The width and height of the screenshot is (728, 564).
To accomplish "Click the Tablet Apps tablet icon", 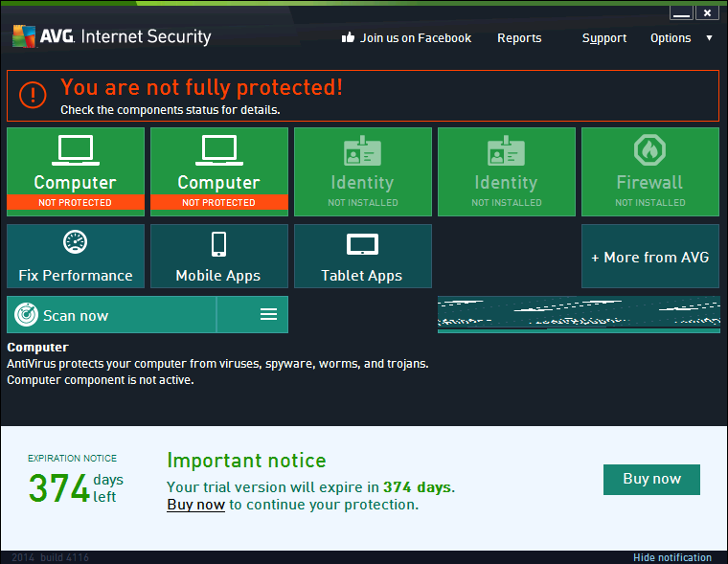I will [362, 244].
